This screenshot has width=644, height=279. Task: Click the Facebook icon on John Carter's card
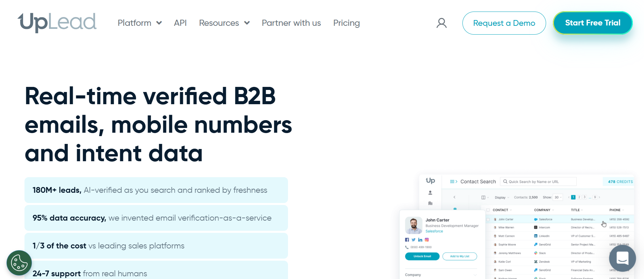point(407,240)
